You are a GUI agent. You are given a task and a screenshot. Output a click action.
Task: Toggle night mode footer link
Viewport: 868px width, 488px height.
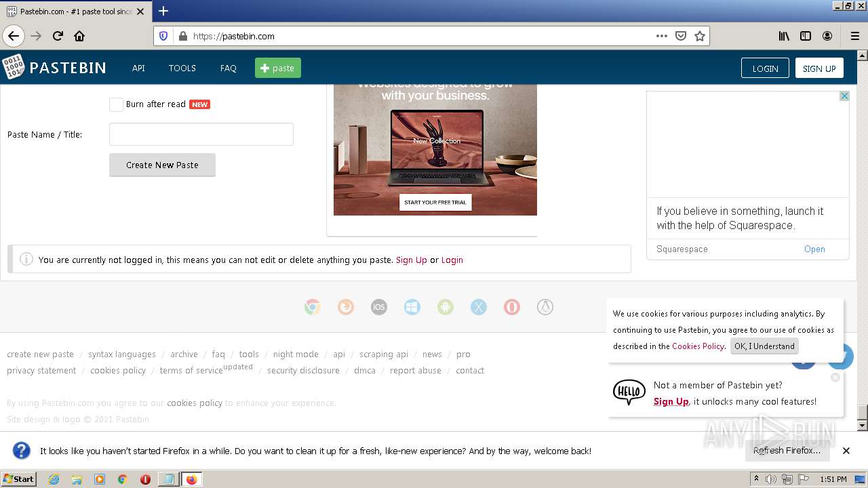click(296, 354)
